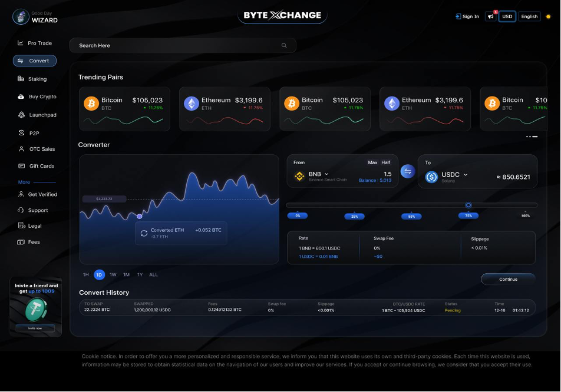Toggle Max amount in the From panel
This screenshot has height=392, width=561.
372,162
